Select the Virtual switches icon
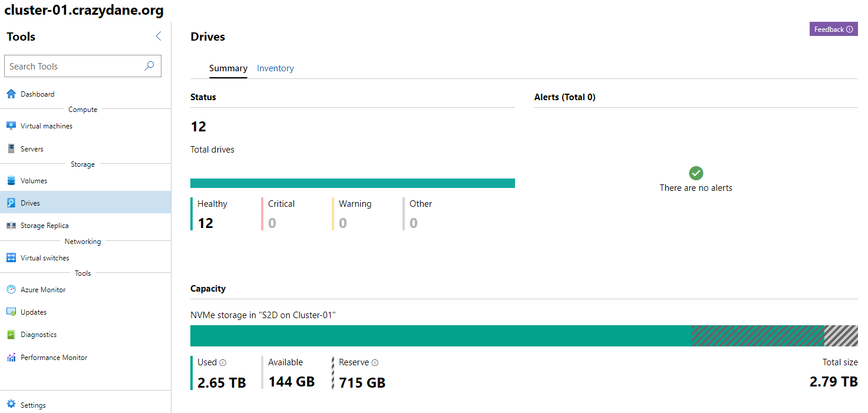The width and height of the screenshot is (868, 413). coord(11,257)
